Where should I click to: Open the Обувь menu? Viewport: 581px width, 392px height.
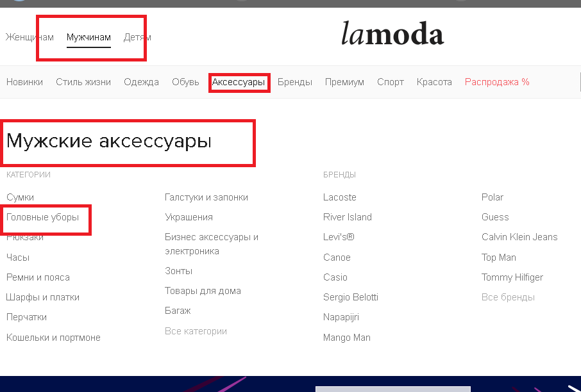[185, 82]
